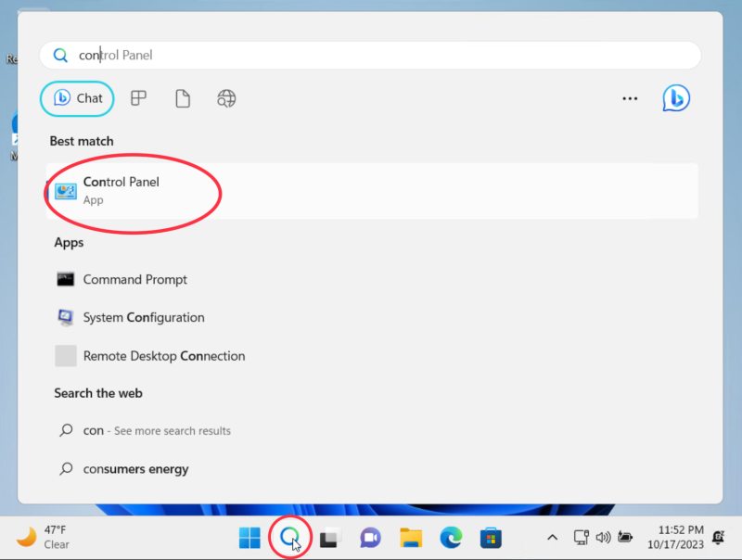Open File Explorer from the taskbar
Screen dimensions: 742x560
click(x=410, y=537)
